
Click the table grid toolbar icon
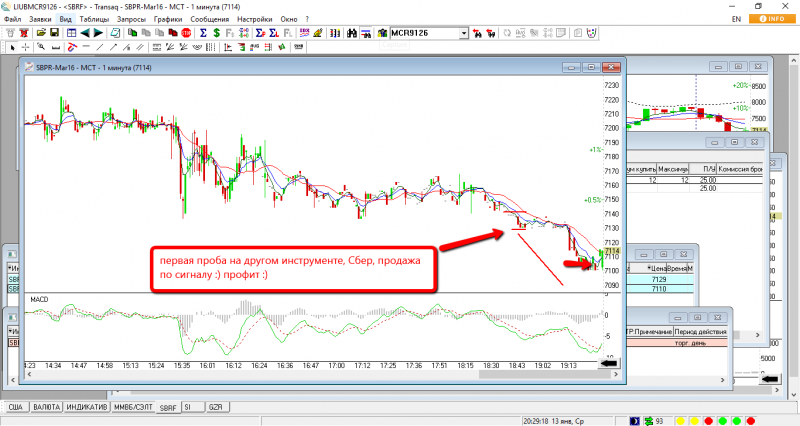(x=71, y=33)
